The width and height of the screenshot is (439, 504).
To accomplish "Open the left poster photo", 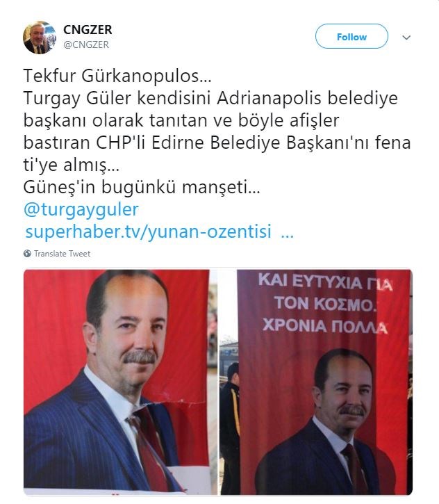I will (x=120, y=382).
